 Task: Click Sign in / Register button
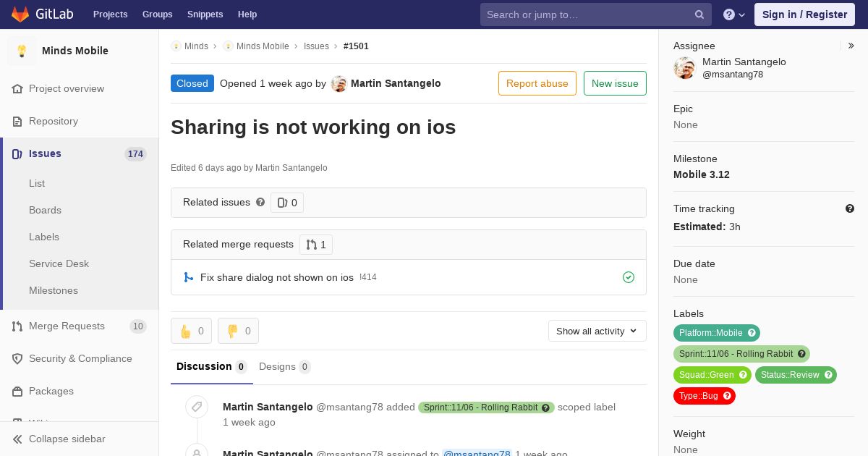tap(804, 14)
